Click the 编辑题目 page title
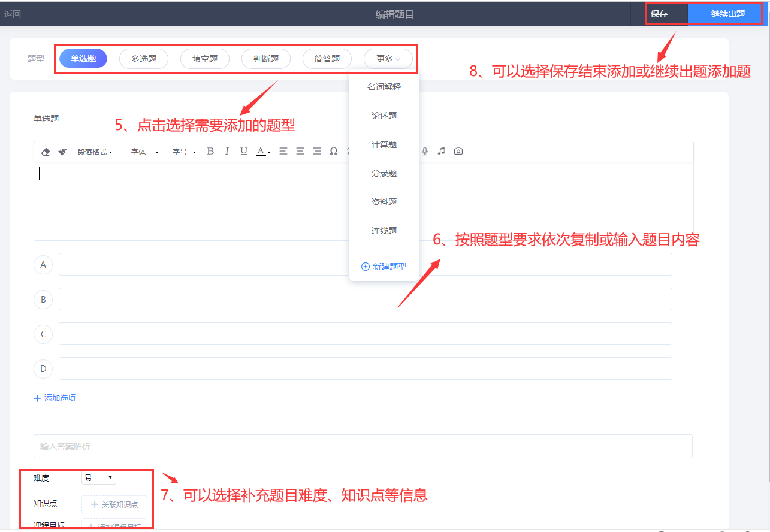Image resolution: width=770 pixels, height=532 pixels. pos(395,14)
